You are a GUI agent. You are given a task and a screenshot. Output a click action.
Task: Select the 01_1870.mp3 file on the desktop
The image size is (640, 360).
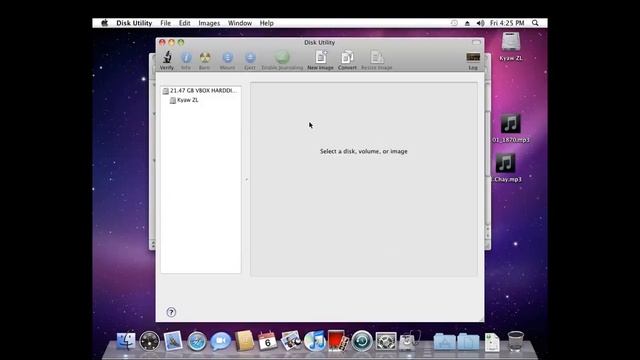point(510,128)
